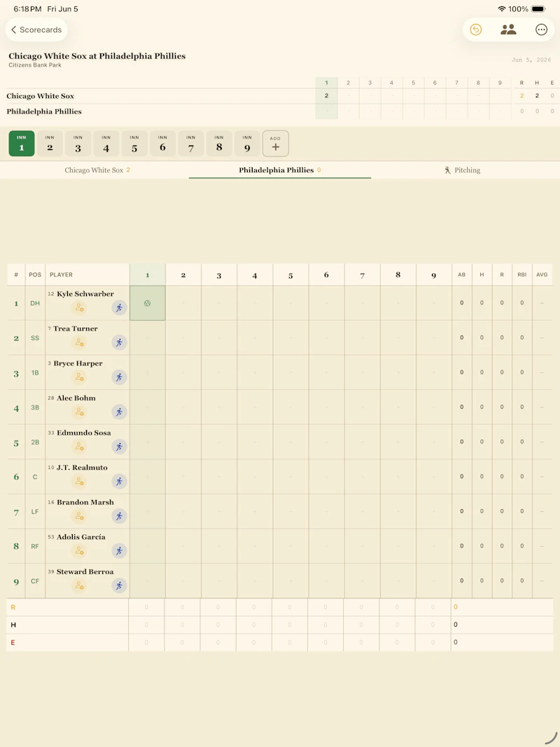This screenshot has width=560, height=747.
Task: Pinch runner icon for Brandon Marsh
Action: pyautogui.click(x=120, y=517)
